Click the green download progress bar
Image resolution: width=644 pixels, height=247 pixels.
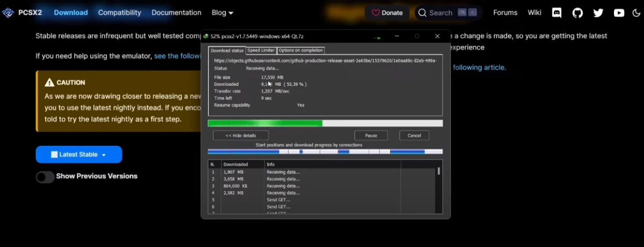tap(325, 123)
